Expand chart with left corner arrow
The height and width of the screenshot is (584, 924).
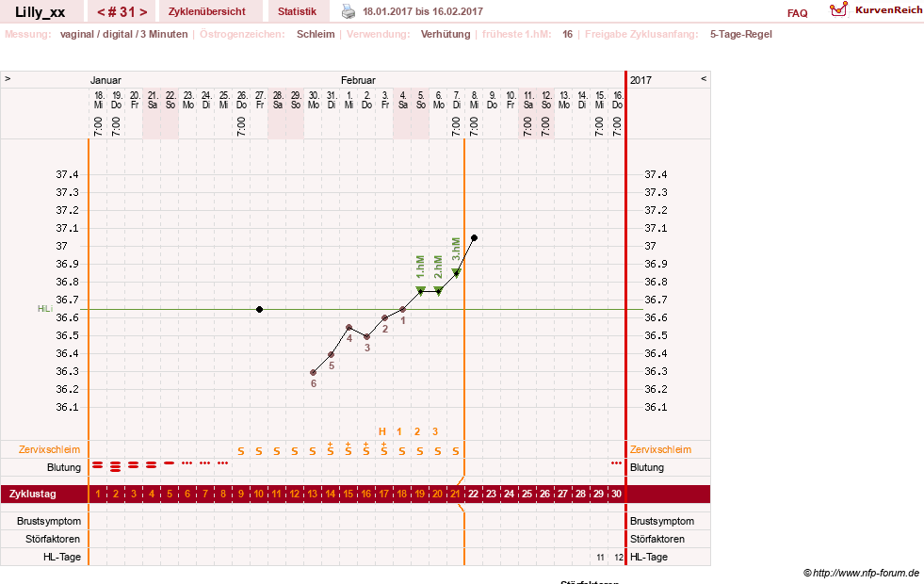point(8,78)
